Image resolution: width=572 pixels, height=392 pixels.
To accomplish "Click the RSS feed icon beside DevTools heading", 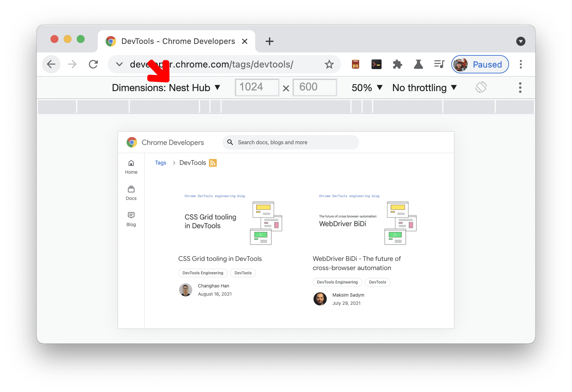I will (213, 163).
